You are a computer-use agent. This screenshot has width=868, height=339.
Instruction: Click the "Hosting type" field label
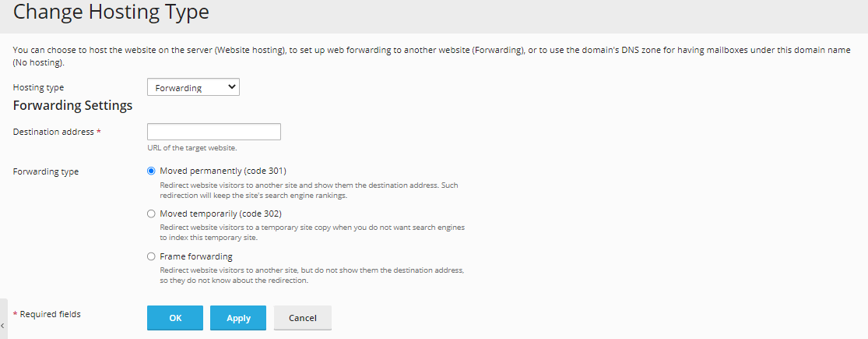point(38,87)
